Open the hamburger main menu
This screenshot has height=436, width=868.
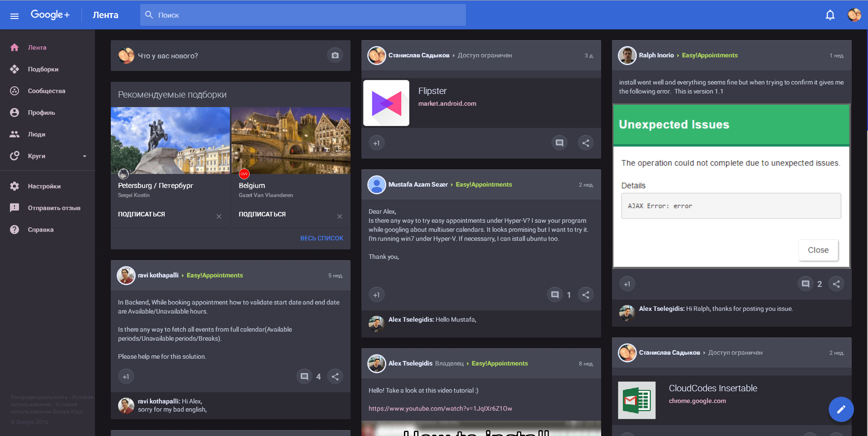tap(14, 16)
